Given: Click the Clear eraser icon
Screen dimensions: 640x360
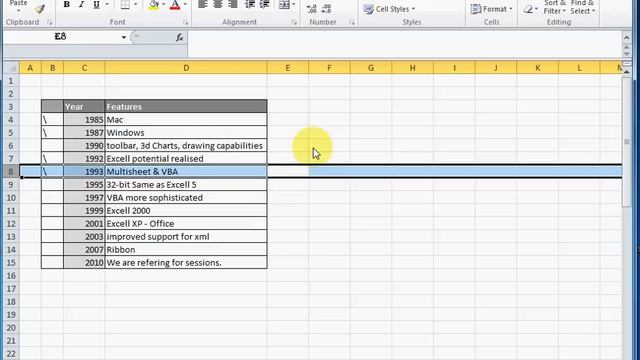Looking at the screenshot, I should tap(528, 9).
